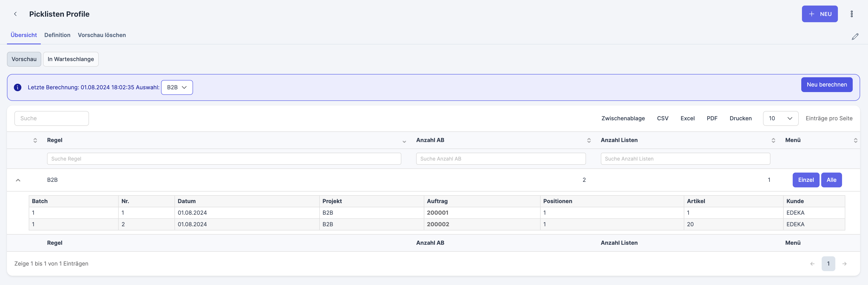This screenshot has height=285, width=868.
Task: Sort by Anzahl Listen column arrows
Action: (x=773, y=140)
